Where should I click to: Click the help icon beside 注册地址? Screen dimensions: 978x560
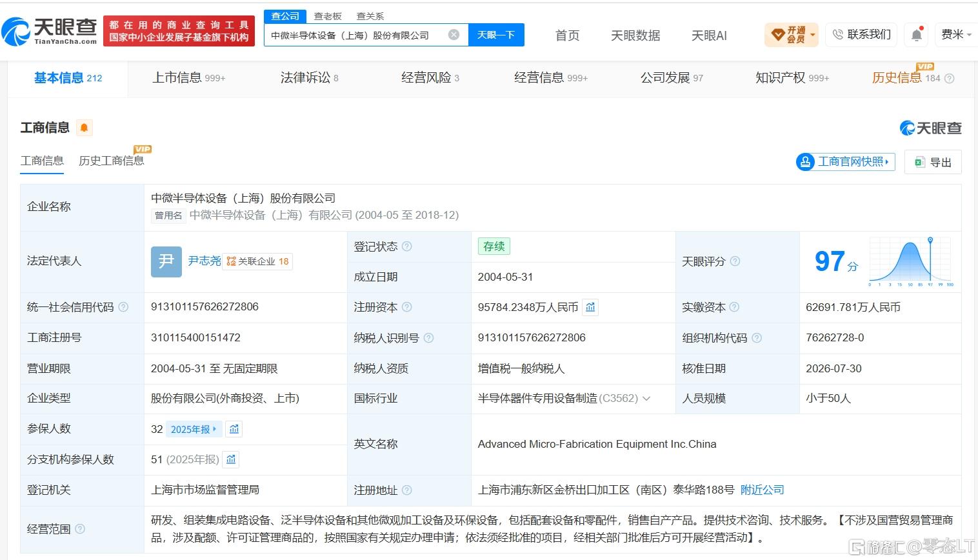coord(406,490)
